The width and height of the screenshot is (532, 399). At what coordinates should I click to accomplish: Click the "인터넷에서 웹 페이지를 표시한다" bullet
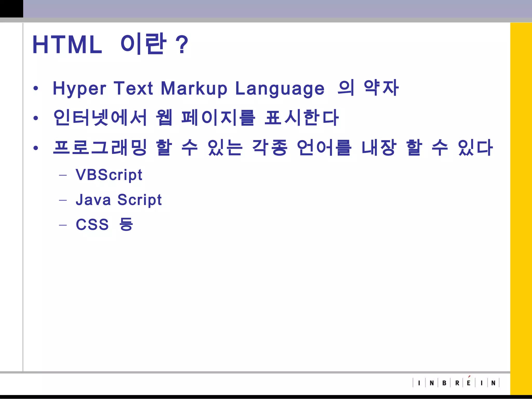[x=196, y=118]
